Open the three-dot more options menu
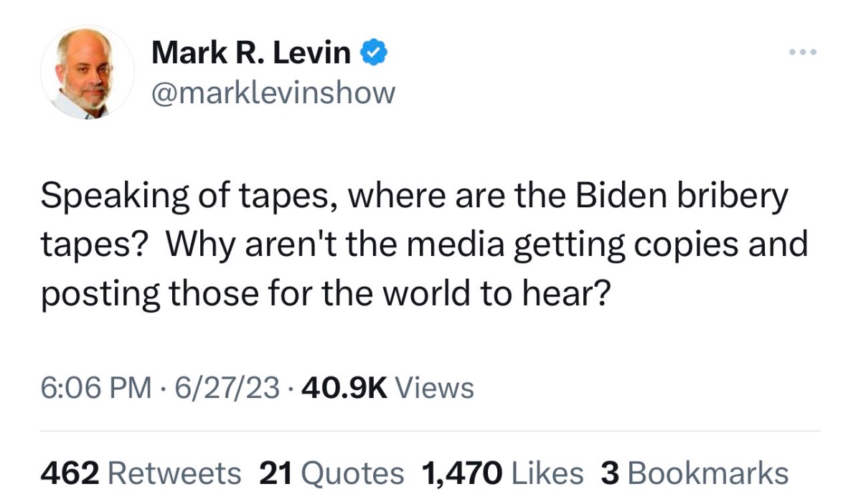Viewport: 861px width, 504px height. 802,53
